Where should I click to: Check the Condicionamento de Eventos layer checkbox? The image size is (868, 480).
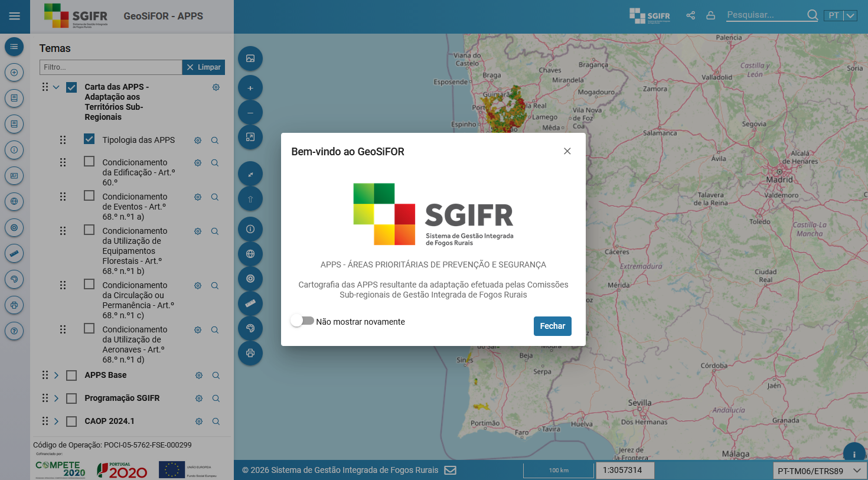tap(89, 195)
